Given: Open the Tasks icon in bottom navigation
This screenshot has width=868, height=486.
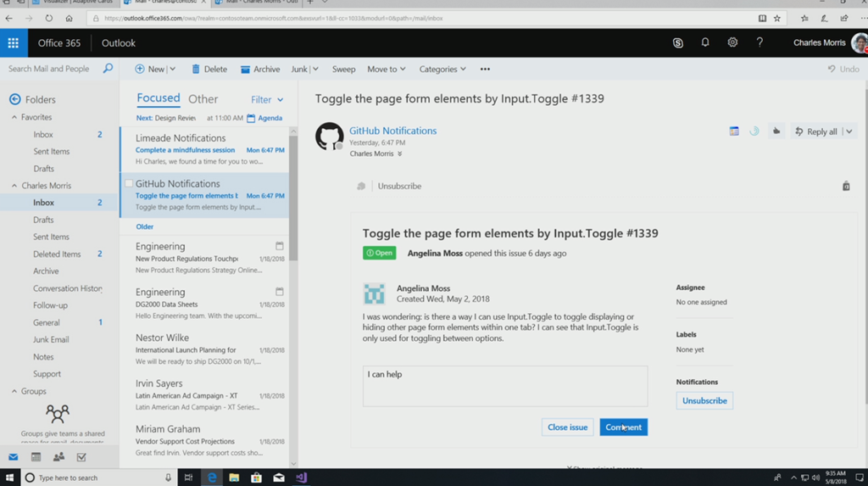Looking at the screenshot, I should (x=81, y=457).
